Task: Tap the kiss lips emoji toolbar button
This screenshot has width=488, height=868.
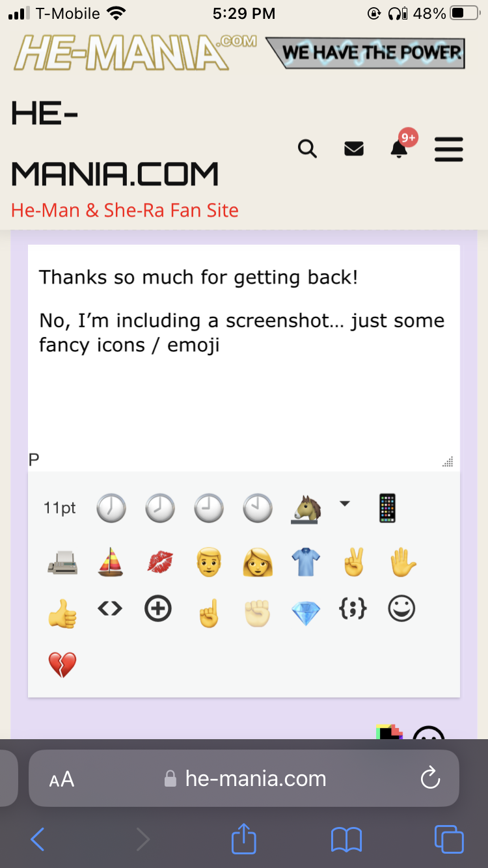Action: [x=160, y=562]
